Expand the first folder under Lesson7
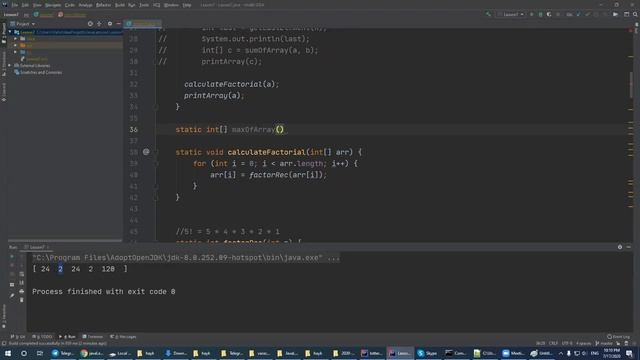Image resolution: width=640 pixels, height=360 pixels. (16, 39)
